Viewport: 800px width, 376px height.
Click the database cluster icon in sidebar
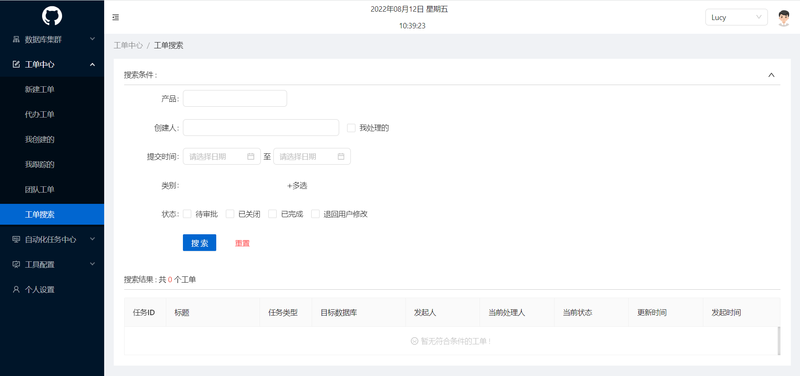tap(16, 39)
